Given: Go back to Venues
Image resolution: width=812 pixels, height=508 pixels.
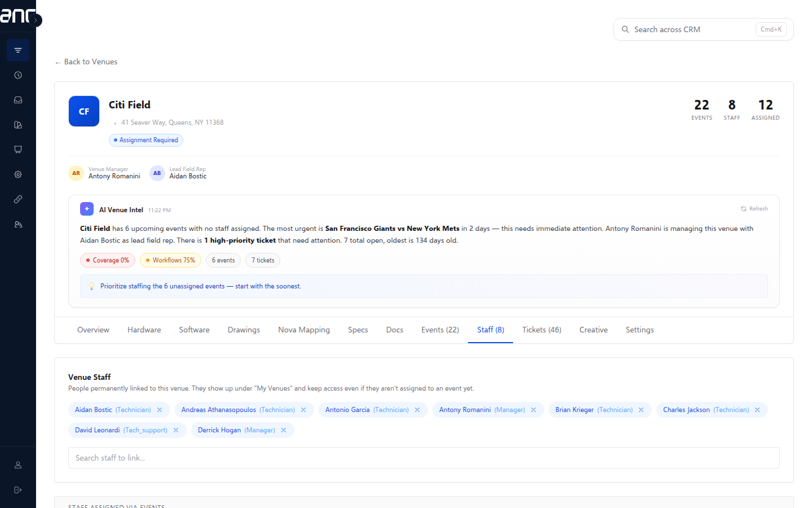Looking at the screenshot, I should tap(86, 62).
